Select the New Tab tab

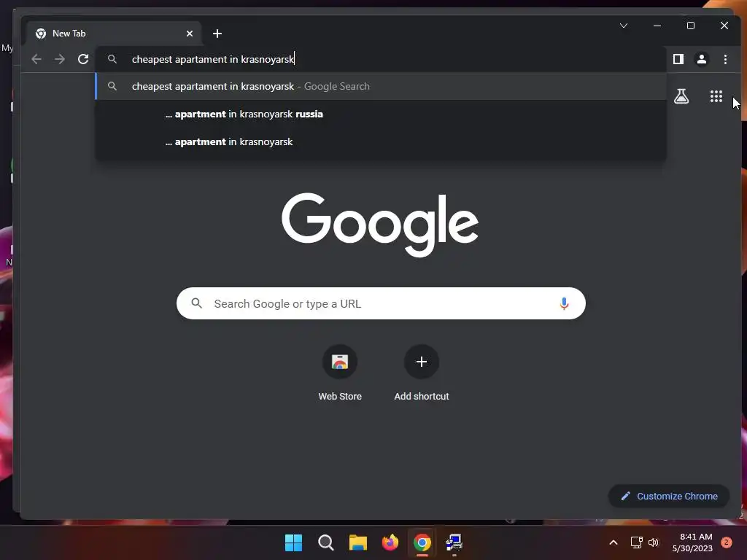(x=115, y=34)
